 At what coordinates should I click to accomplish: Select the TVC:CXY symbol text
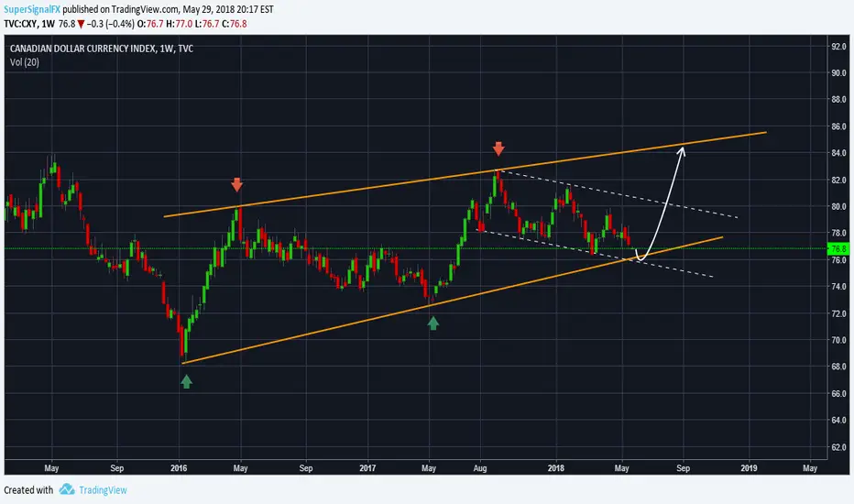(x=20, y=24)
